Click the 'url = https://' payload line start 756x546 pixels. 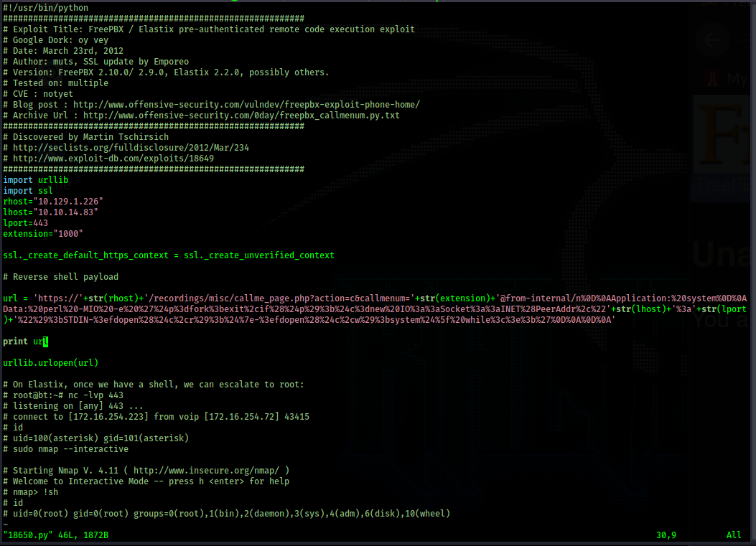pyautogui.click(x=375, y=298)
